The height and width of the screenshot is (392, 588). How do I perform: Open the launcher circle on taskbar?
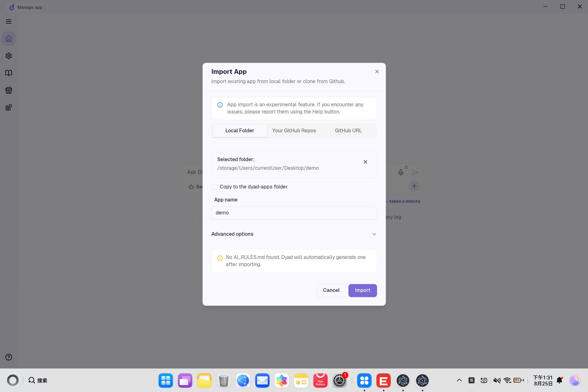pyautogui.click(x=13, y=380)
